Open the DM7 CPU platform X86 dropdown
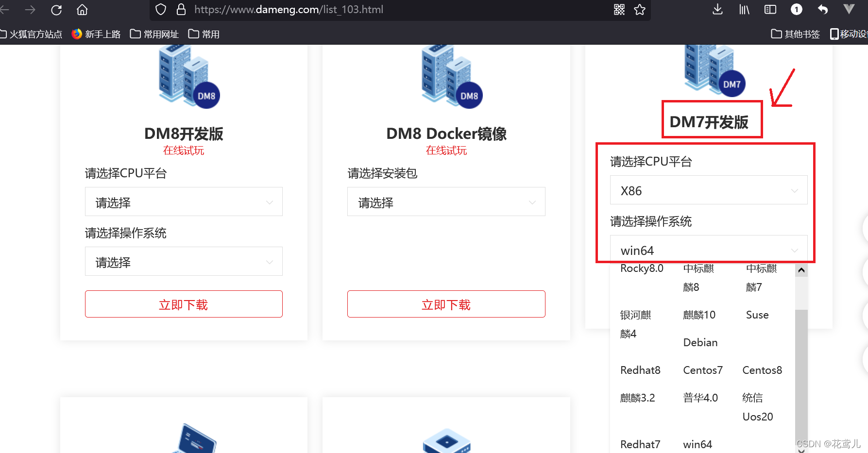Viewport: 868px width, 453px height. tap(709, 190)
